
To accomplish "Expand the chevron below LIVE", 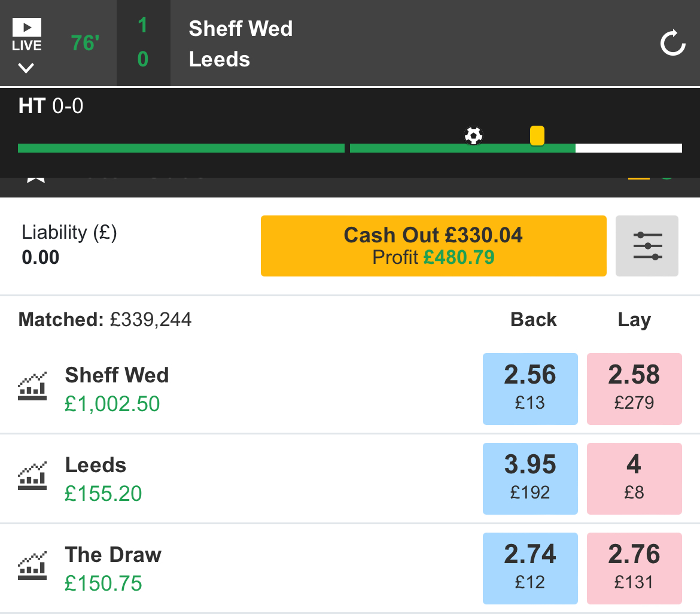I will [26, 68].
